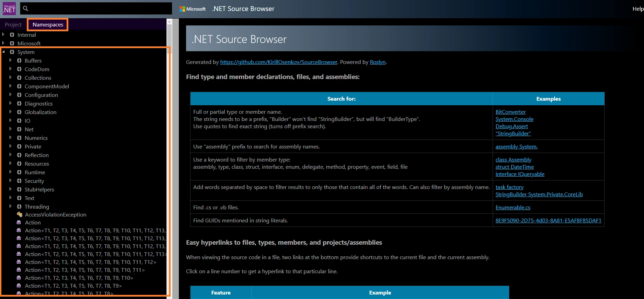Open the assembly System. example link

(x=516, y=147)
